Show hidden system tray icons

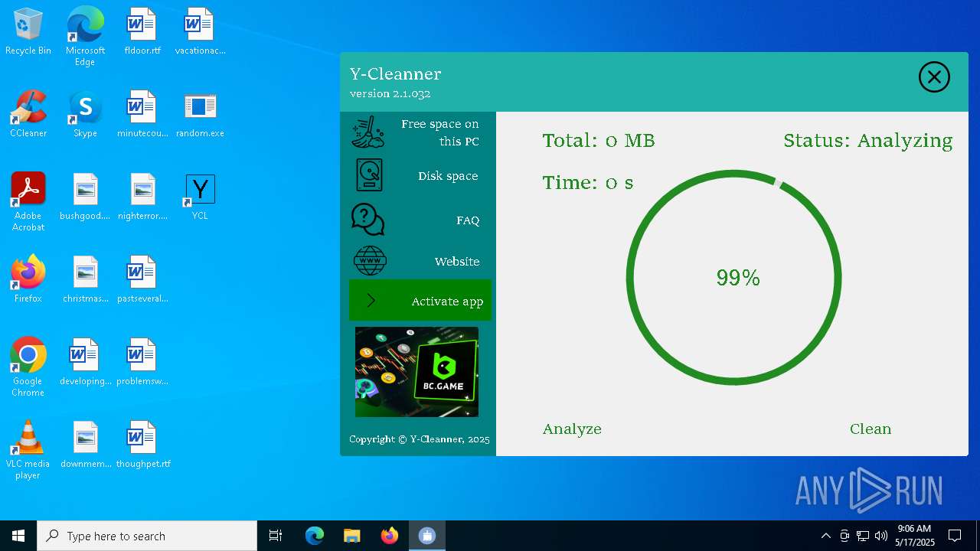pyautogui.click(x=825, y=536)
